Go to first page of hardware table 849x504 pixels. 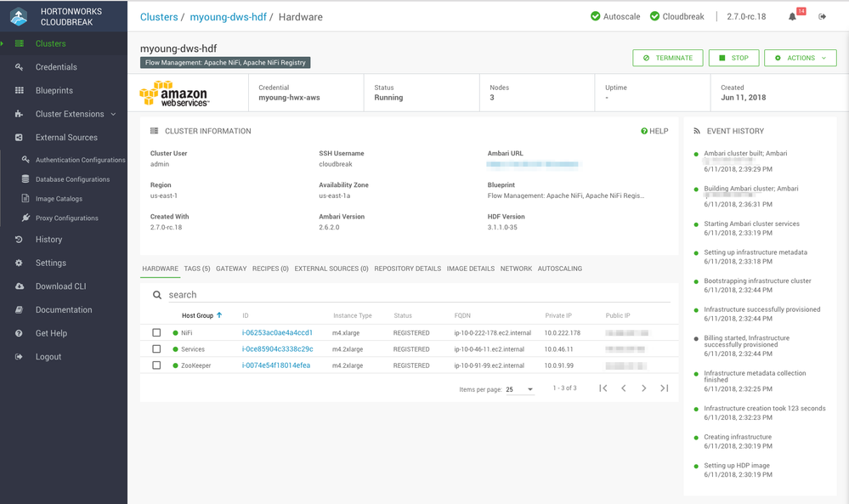click(x=603, y=388)
